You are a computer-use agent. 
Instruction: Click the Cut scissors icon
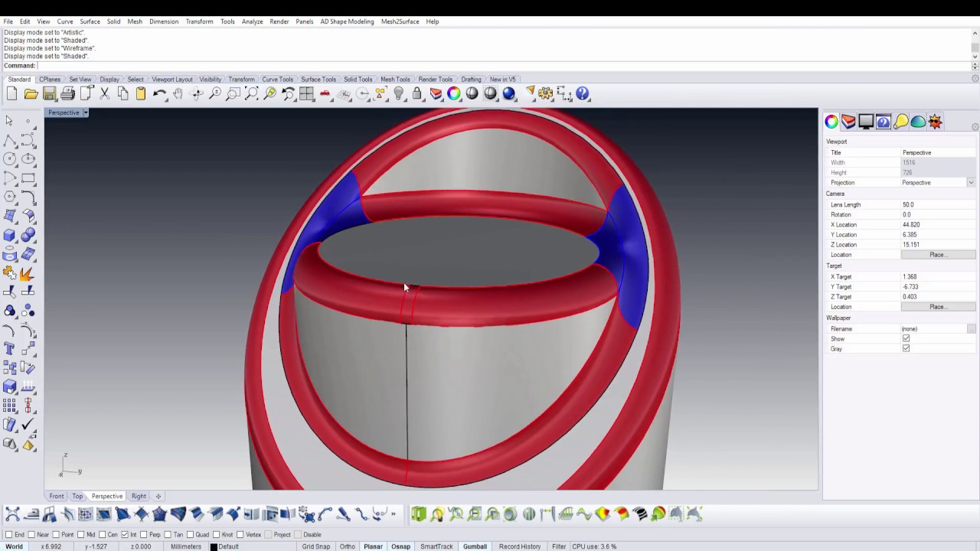[x=104, y=93]
